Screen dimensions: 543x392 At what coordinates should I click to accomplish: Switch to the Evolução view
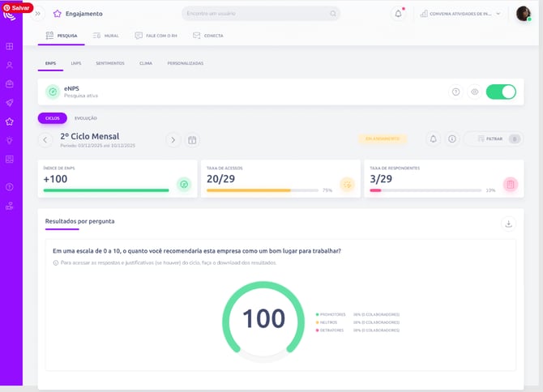point(86,118)
